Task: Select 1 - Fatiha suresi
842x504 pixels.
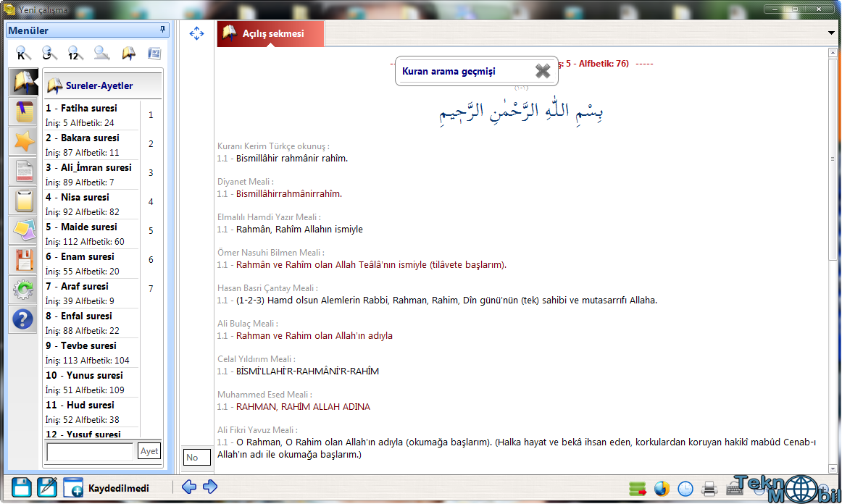Action: [91, 115]
